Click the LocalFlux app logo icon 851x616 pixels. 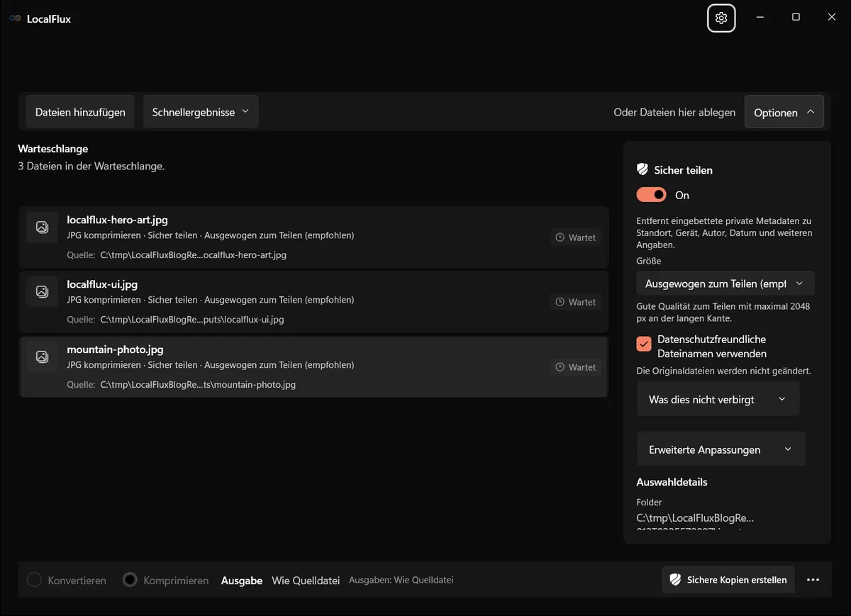click(15, 19)
